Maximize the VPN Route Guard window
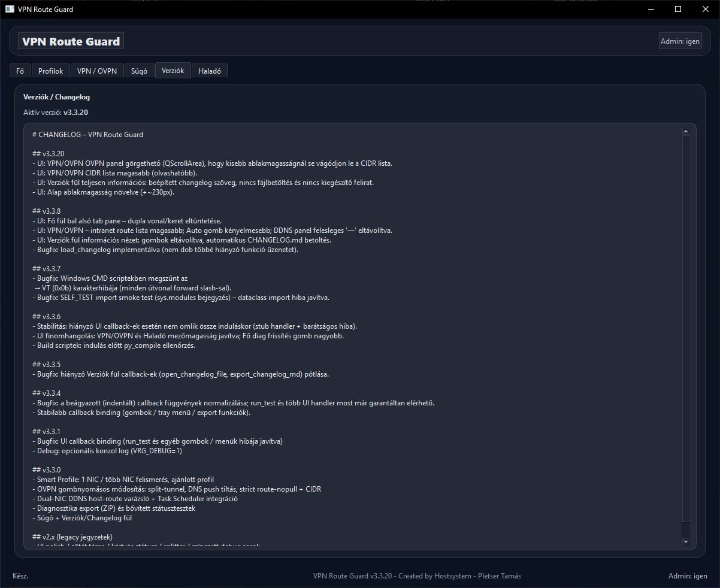720x588 pixels. point(678,9)
